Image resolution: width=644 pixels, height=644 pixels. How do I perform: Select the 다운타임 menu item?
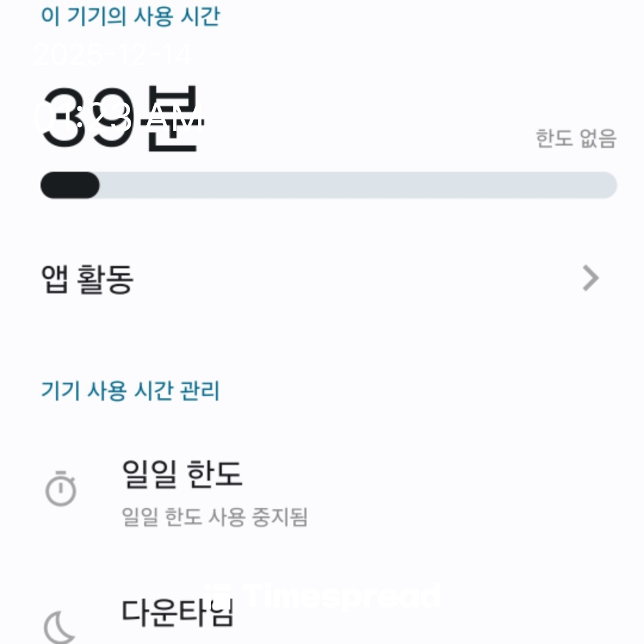click(178, 611)
